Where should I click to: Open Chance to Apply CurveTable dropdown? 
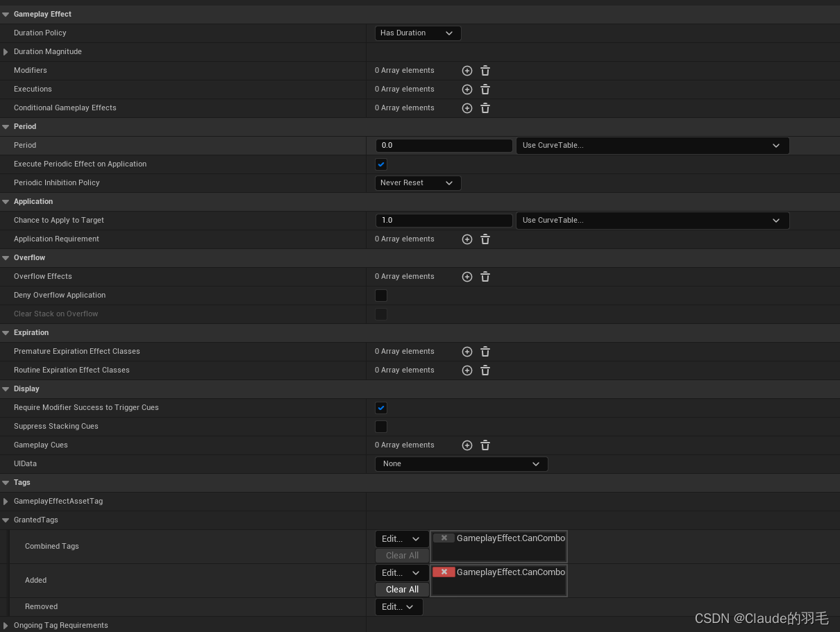click(x=653, y=221)
